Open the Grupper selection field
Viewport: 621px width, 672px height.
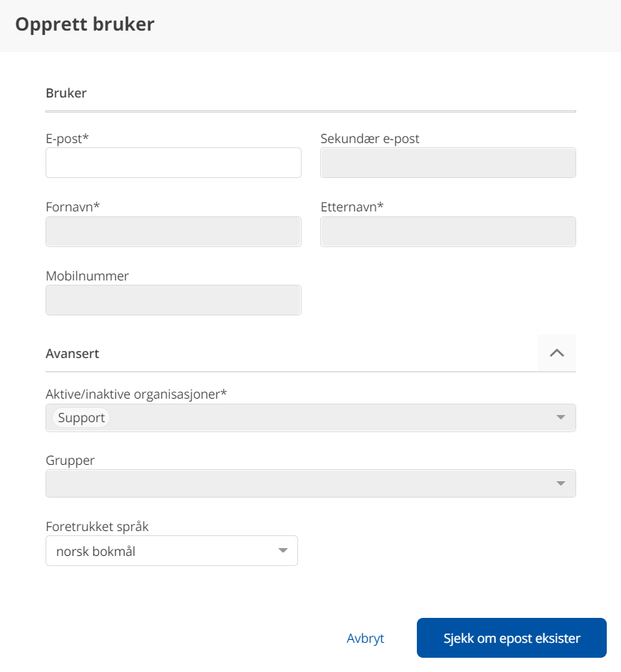299,483
